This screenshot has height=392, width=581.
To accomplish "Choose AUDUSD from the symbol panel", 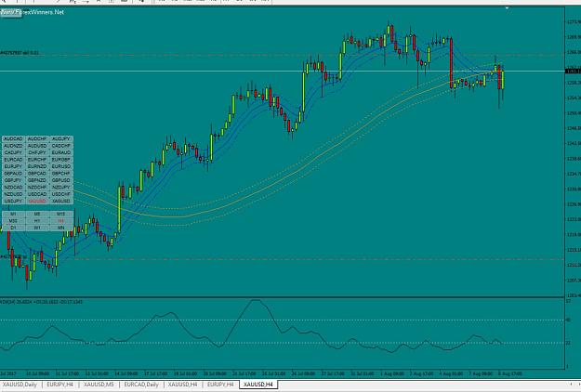I will tap(37, 146).
